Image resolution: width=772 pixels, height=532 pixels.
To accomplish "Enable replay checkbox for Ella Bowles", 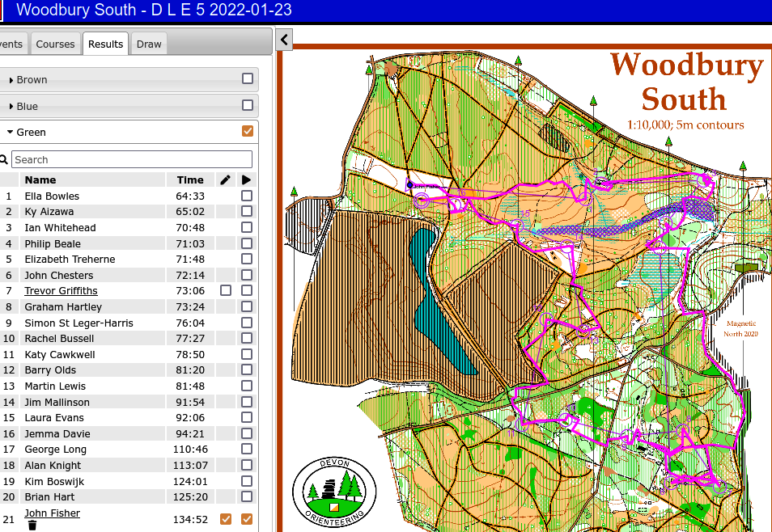I will (x=247, y=196).
